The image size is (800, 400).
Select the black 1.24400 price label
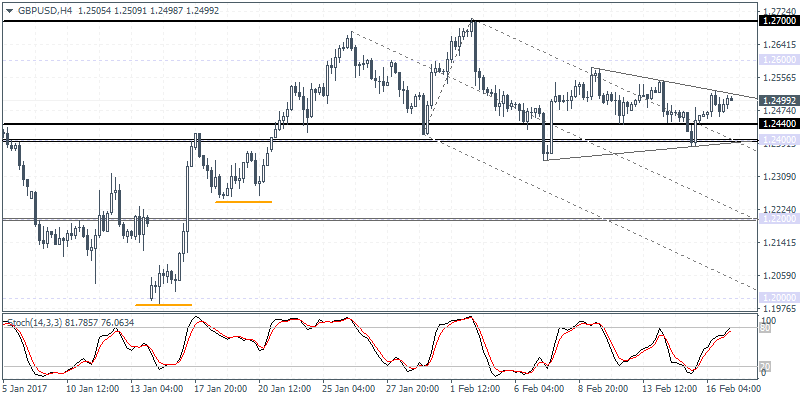click(776, 124)
